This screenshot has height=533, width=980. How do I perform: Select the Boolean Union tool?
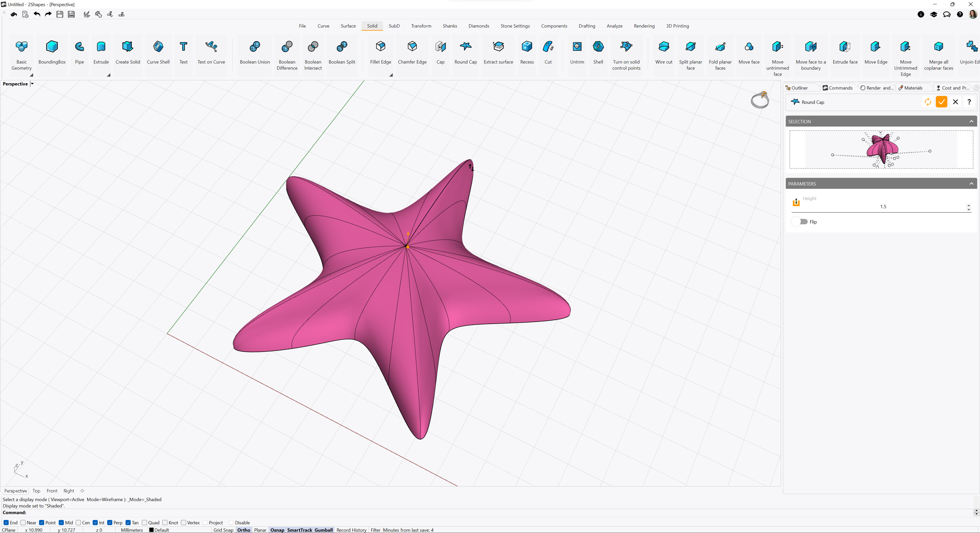point(254,52)
